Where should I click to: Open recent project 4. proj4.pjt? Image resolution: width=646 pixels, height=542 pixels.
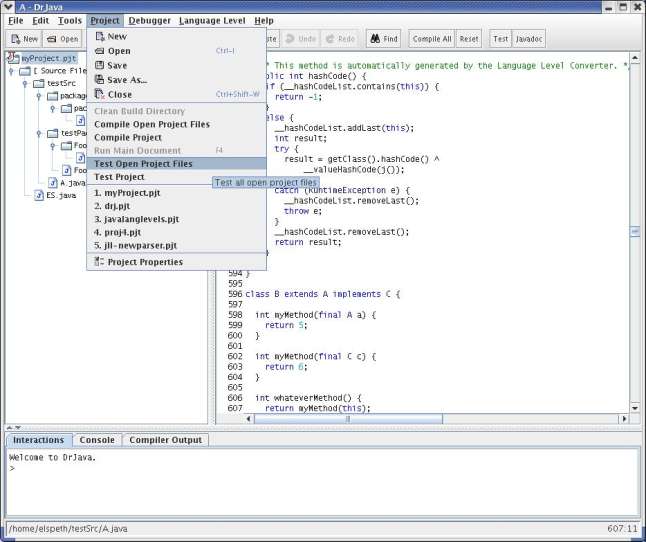click(176, 232)
